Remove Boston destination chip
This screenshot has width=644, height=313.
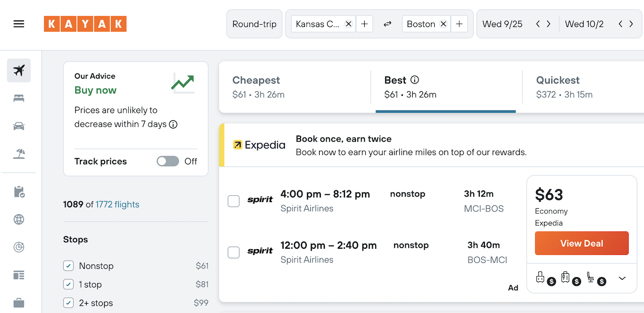click(x=443, y=24)
